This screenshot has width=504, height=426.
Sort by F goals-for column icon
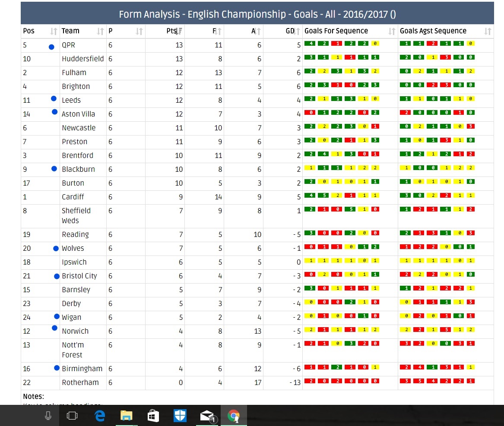coord(219,31)
